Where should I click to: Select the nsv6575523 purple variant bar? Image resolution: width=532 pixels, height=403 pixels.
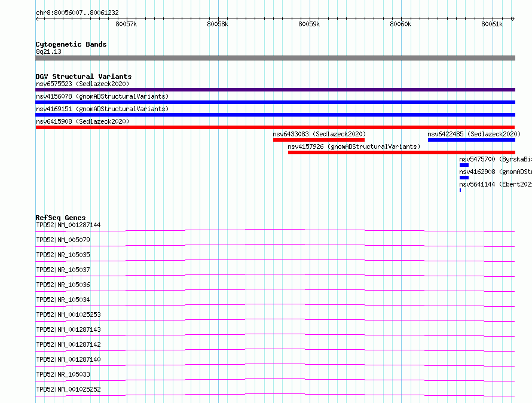click(275, 90)
